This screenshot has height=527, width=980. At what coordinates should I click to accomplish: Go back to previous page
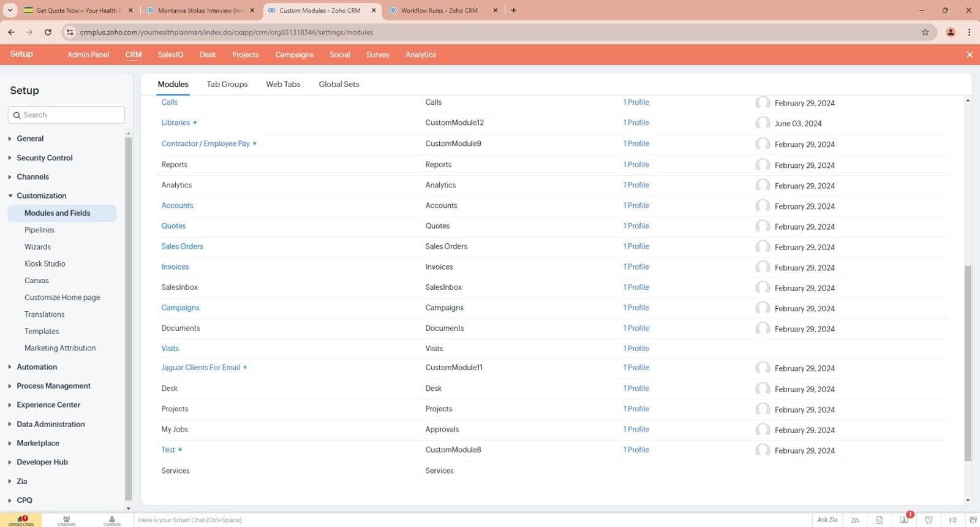(x=11, y=32)
